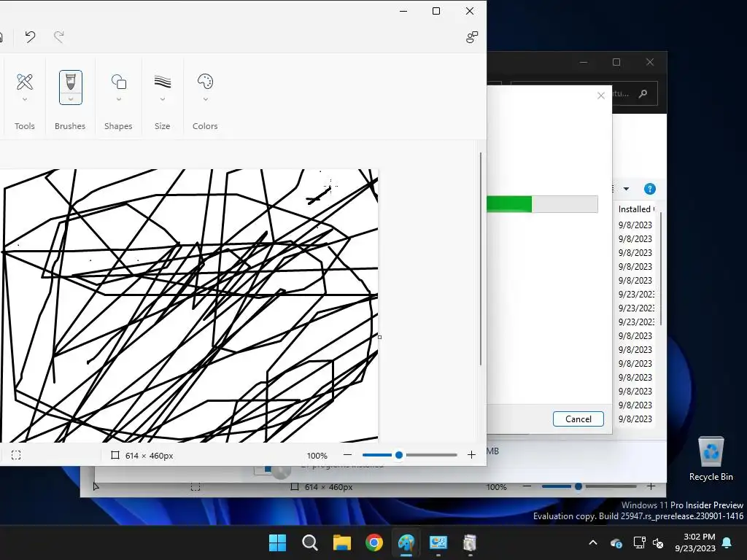Viewport: 747px width, 560px height.
Task: Click the zoom slider handle in front Paint window
Action: click(399, 455)
